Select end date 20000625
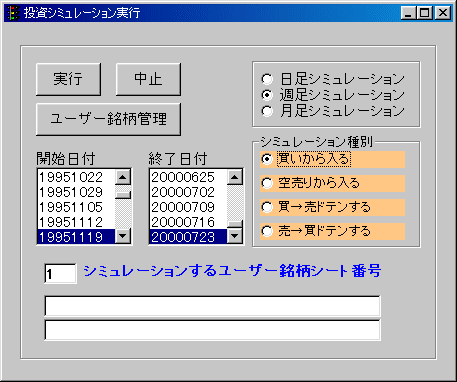457x382 pixels. [188, 177]
